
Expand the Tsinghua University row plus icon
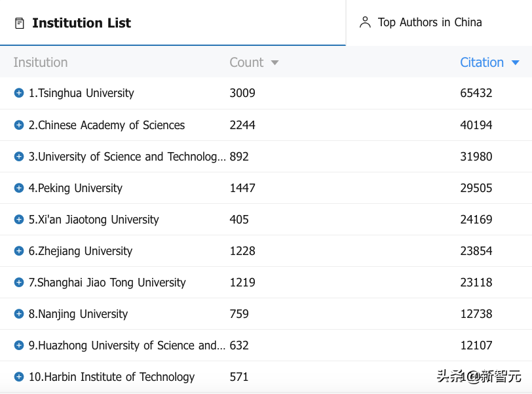coord(19,93)
